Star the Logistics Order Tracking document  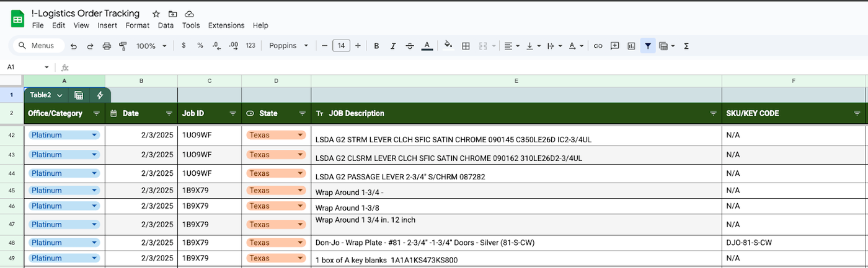pos(156,14)
